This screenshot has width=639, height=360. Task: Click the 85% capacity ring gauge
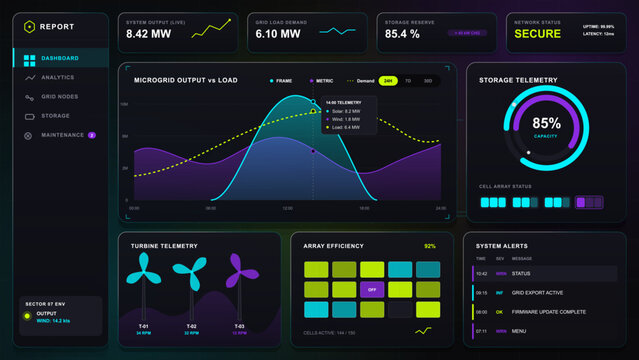click(546, 128)
